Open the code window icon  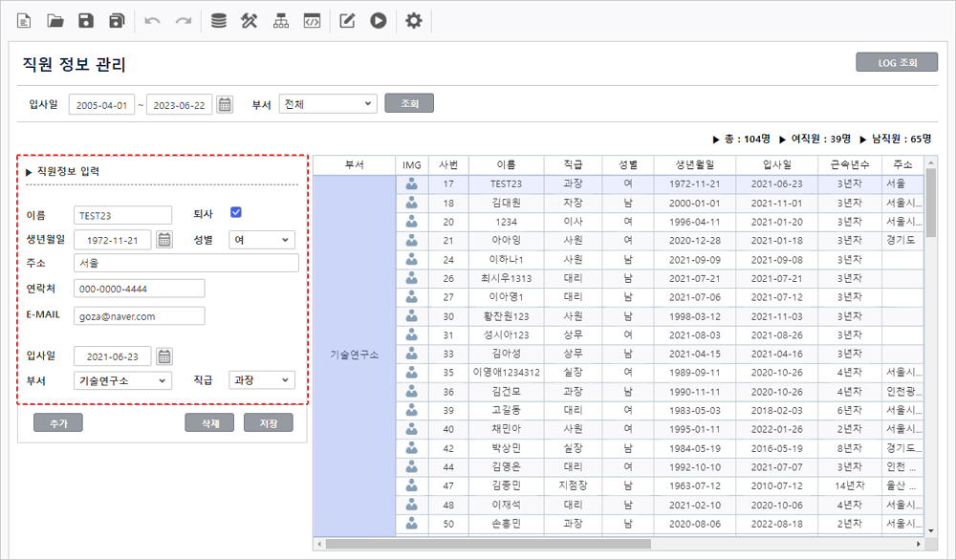click(311, 21)
